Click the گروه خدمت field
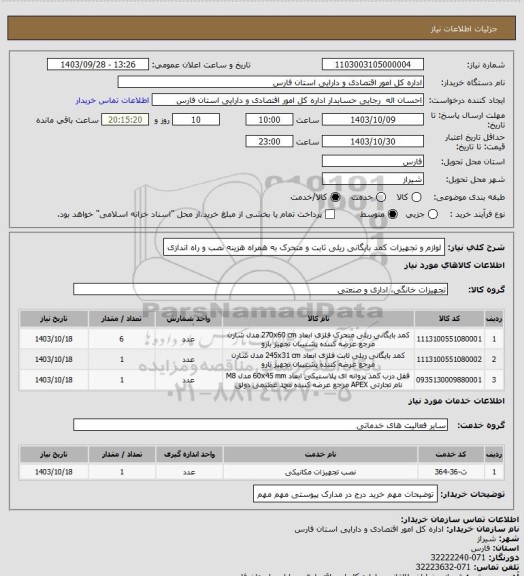This screenshot has height=576, width=524. point(260,425)
